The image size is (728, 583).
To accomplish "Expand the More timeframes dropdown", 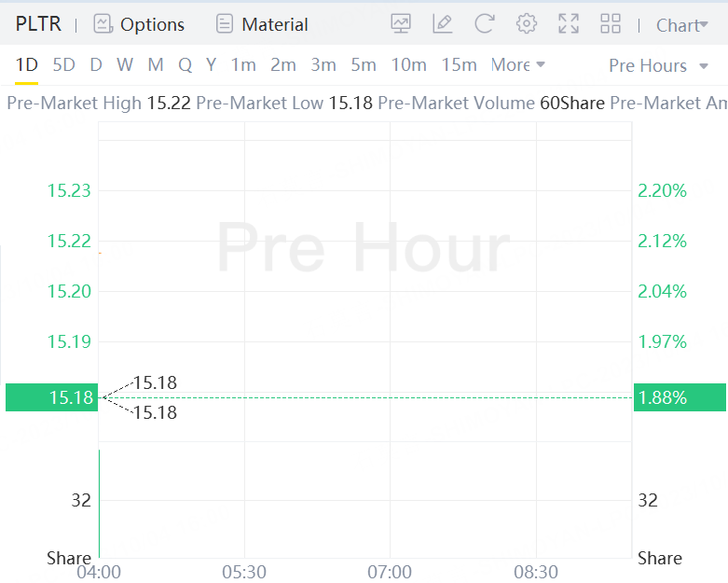I will (x=517, y=64).
